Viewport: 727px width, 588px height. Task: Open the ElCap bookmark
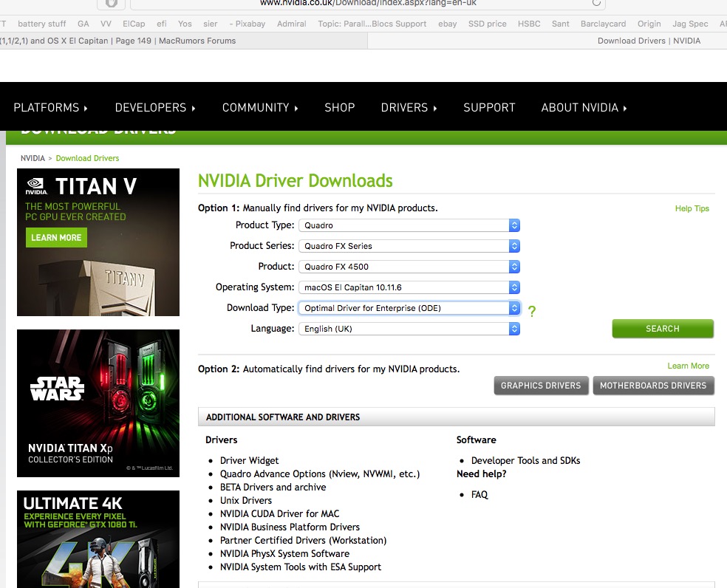coord(134,24)
